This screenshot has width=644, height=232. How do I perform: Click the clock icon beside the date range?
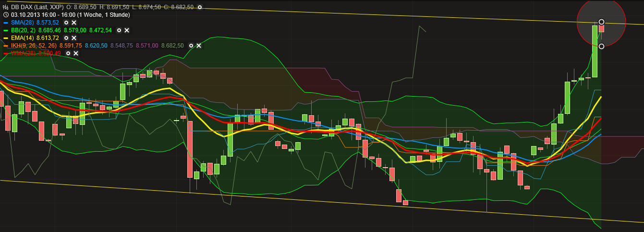tap(6, 15)
